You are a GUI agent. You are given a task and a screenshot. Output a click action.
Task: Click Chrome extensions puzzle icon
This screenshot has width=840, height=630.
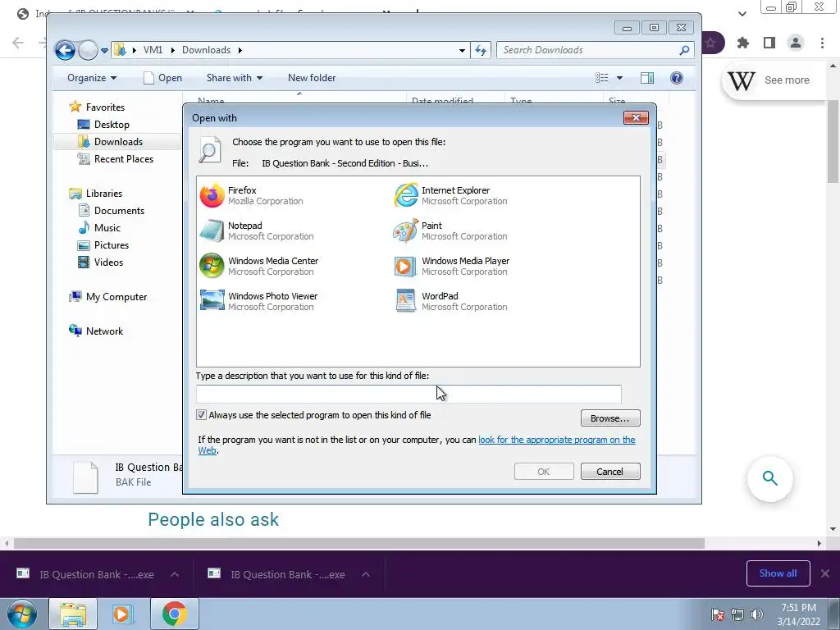[743, 43]
